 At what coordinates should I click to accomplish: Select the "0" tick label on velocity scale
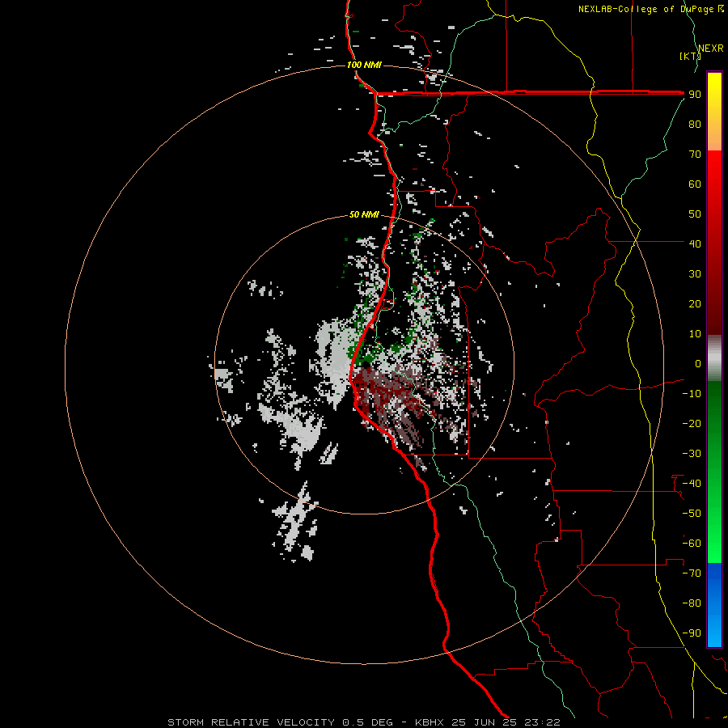[698, 364]
